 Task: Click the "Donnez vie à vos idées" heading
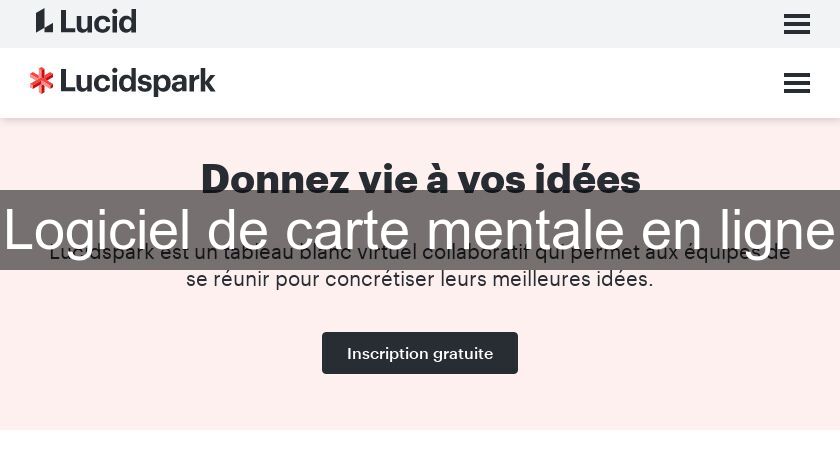tap(420, 178)
